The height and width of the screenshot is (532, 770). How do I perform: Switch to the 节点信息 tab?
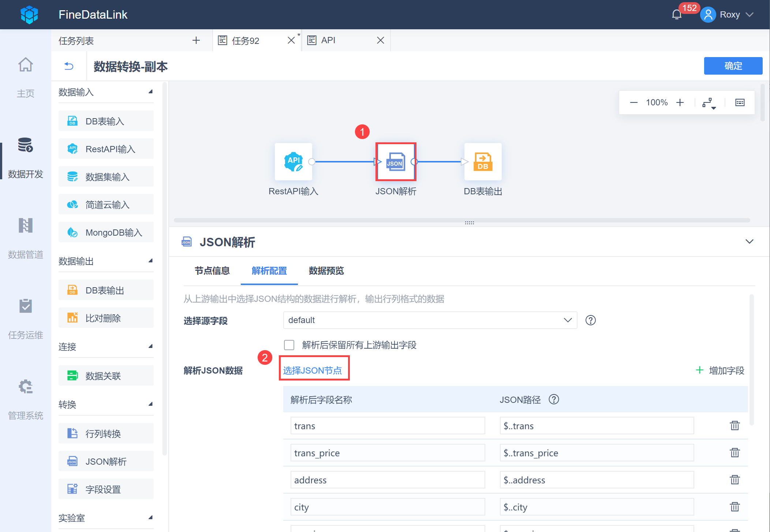click(x=212, y=271)
